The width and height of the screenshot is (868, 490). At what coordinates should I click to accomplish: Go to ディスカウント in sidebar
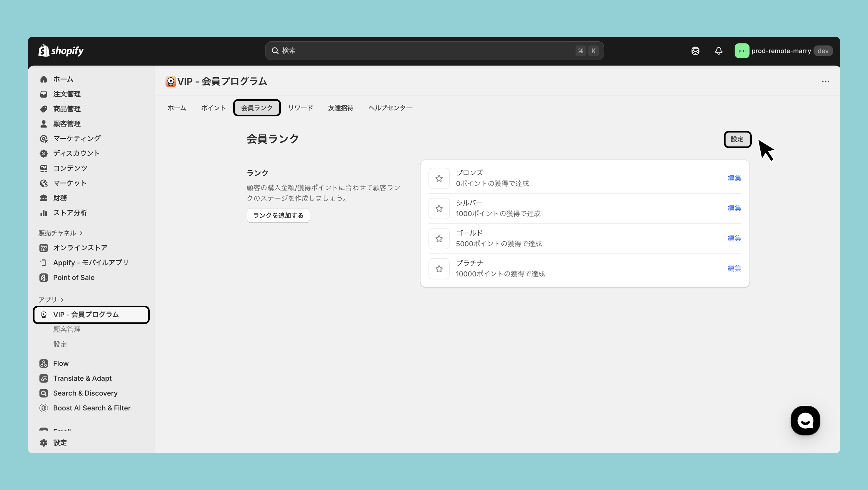(x=76, y=153)
